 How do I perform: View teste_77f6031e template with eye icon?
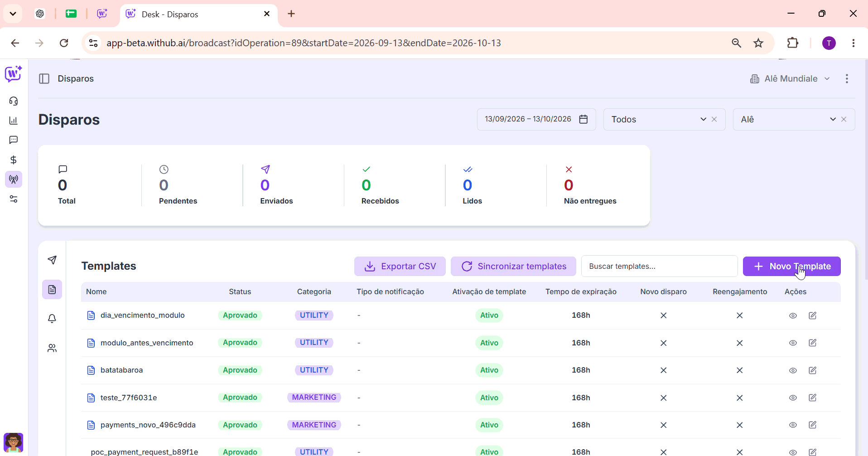pyautogui.click(x=793, y=398)
